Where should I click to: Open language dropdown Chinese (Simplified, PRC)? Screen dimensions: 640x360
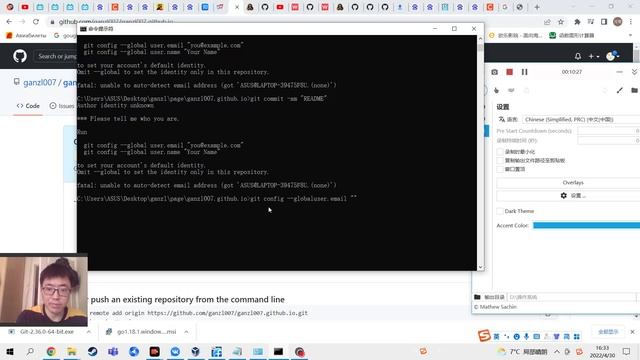coord(581,120)
